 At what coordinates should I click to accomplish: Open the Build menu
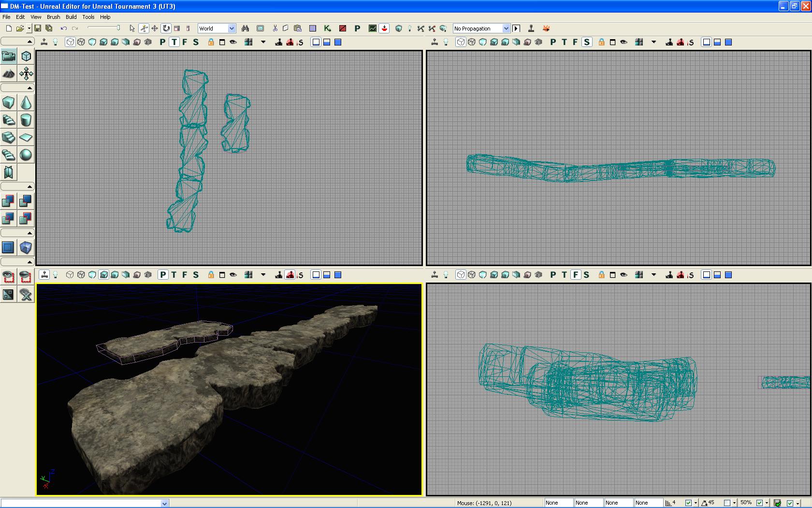tap(71, 17)
